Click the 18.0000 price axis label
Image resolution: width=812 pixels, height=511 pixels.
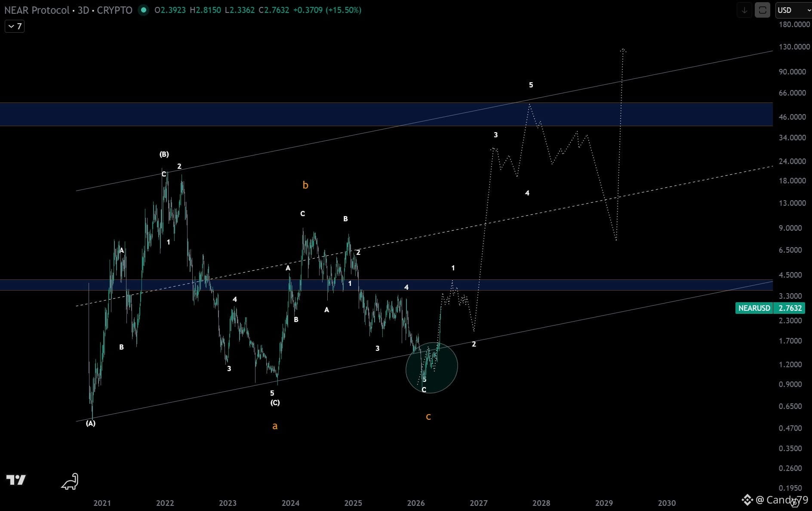click(792, 180)
